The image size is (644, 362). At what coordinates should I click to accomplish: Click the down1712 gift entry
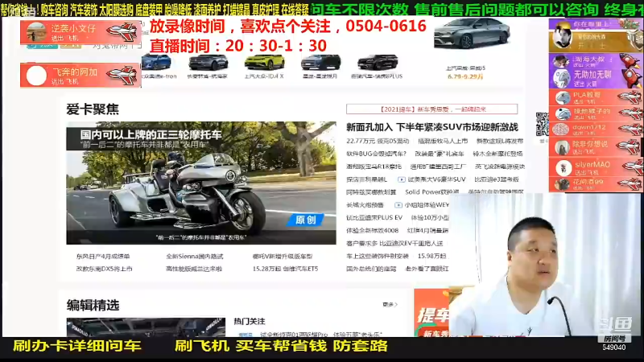click(596, 130)
